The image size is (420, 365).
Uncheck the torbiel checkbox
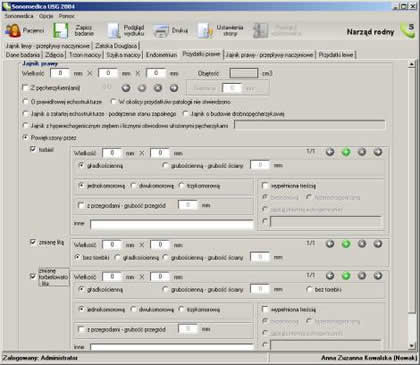point(33,149)
